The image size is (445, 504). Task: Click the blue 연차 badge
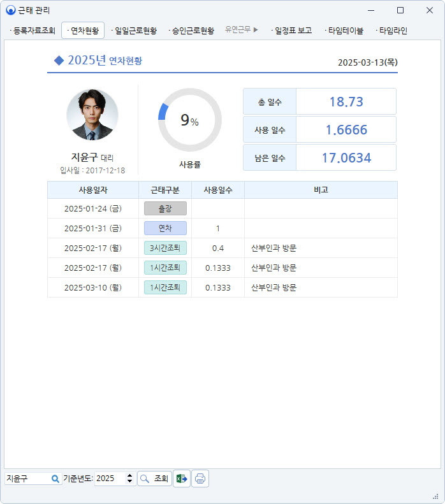[165, 228]
